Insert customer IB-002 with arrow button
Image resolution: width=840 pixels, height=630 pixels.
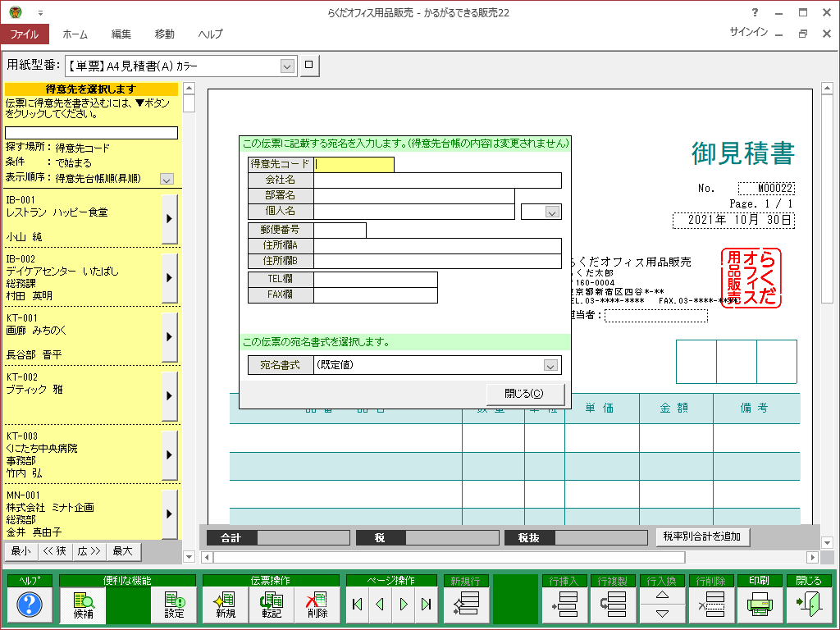tap(169, 277)
